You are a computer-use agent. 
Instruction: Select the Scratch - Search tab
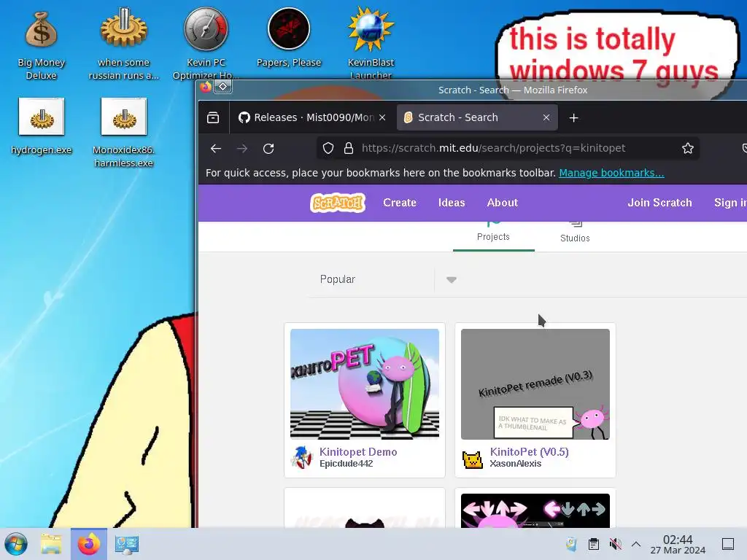pyautogui.click(x=477, y=117)
